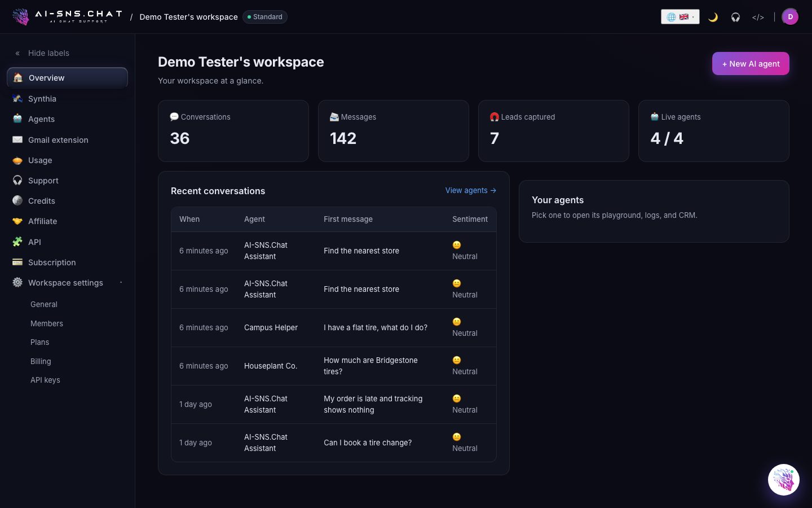Toggle dark mode with the moon icon
This screenshot has height=508, width=812.
click(713, 17)
